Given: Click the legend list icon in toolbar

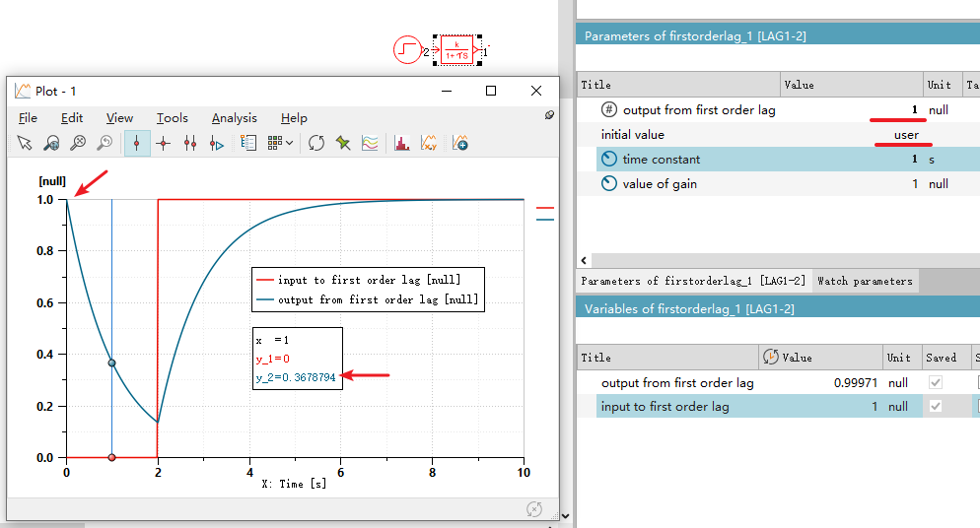Looking at the screenshot, I should point(248,144).
